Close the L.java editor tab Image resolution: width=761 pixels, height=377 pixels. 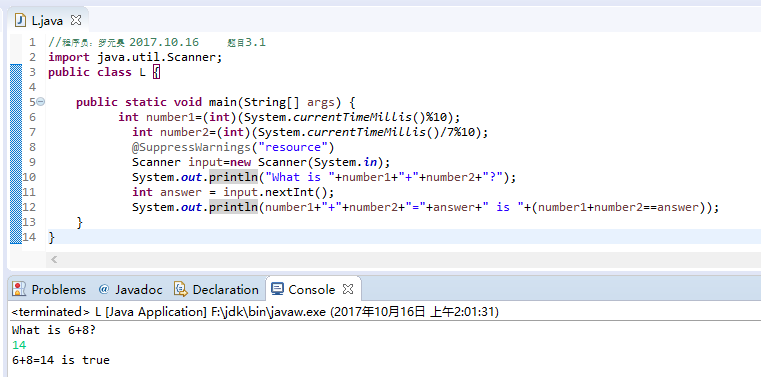click(76, 20)
